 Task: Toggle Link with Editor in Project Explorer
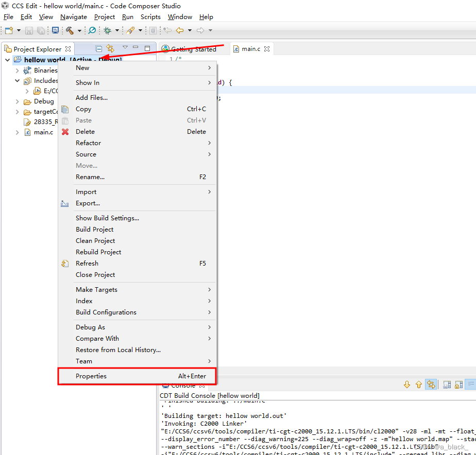(110, 48)
